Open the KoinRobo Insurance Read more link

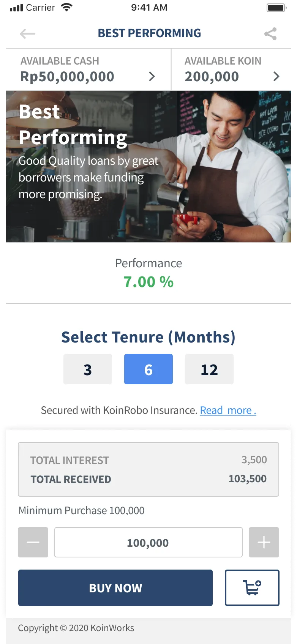pyautogui.click(x=227, y=410)
